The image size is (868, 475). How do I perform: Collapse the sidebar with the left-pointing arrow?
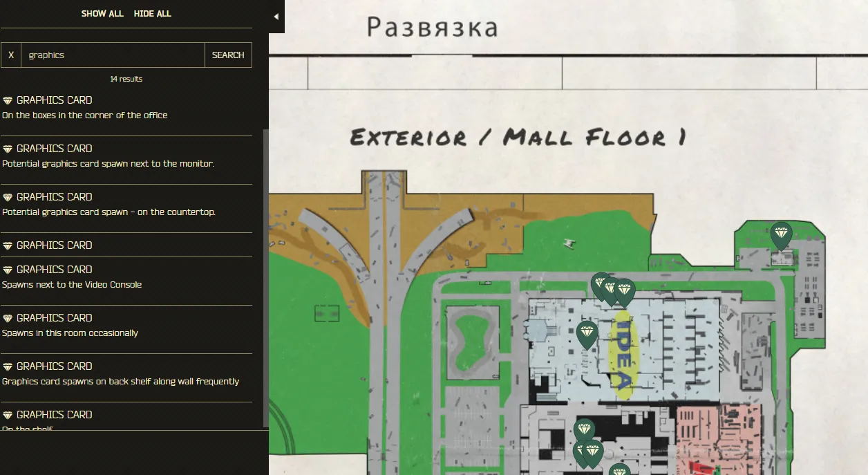276,16
